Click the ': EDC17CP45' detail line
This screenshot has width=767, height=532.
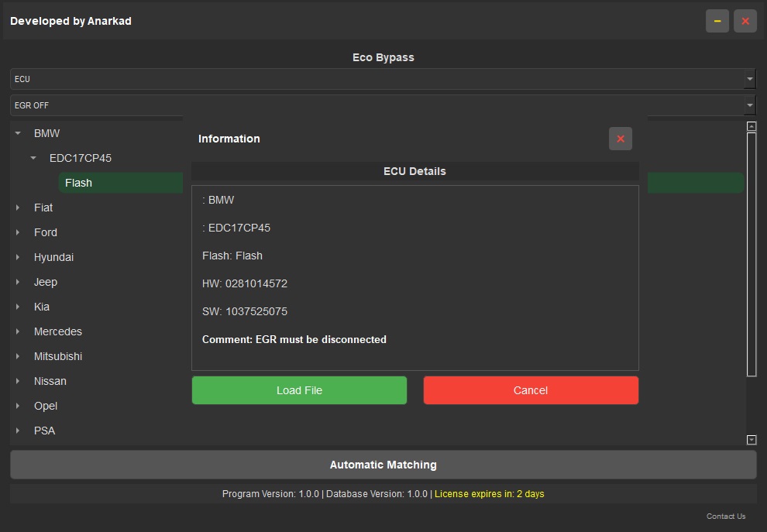tap(236, 228)
